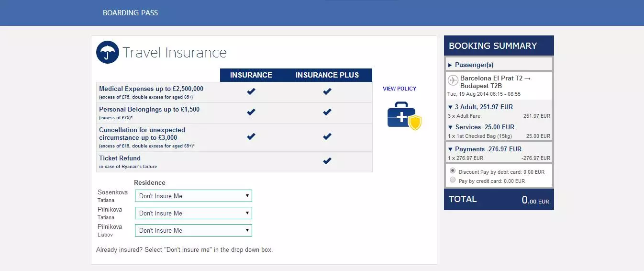Click the airplane icon beside Barcelona flight
Screen dimensions: 644x271
click(x=453, y=80)
